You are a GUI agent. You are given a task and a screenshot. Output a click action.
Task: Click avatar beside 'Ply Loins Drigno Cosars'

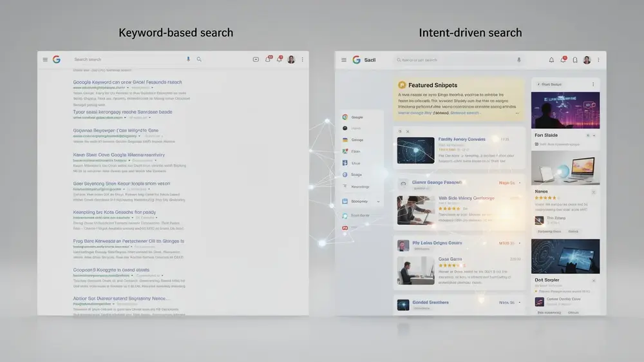tap(403, 245)
